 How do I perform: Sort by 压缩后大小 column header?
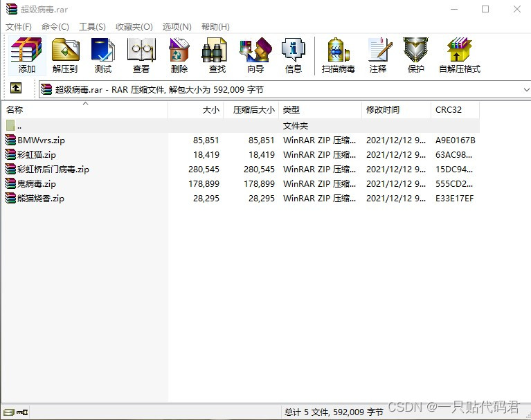(251, 109)
